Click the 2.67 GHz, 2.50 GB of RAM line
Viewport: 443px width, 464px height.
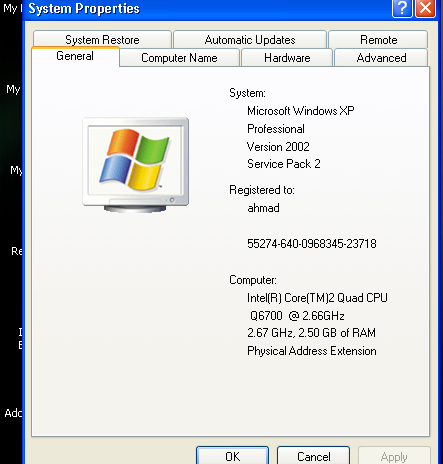click(311, 333)
